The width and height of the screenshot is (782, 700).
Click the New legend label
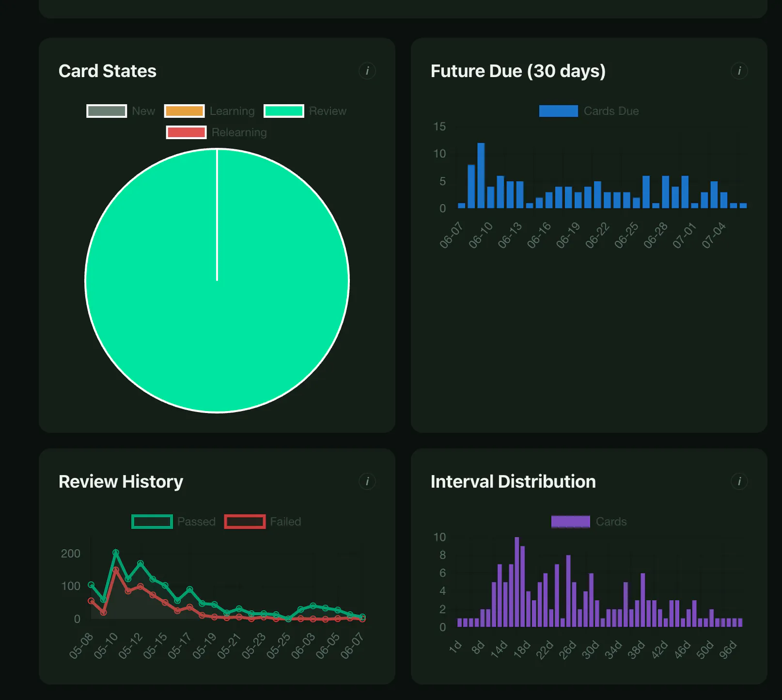pyautogui.click(x=143, y=111)
